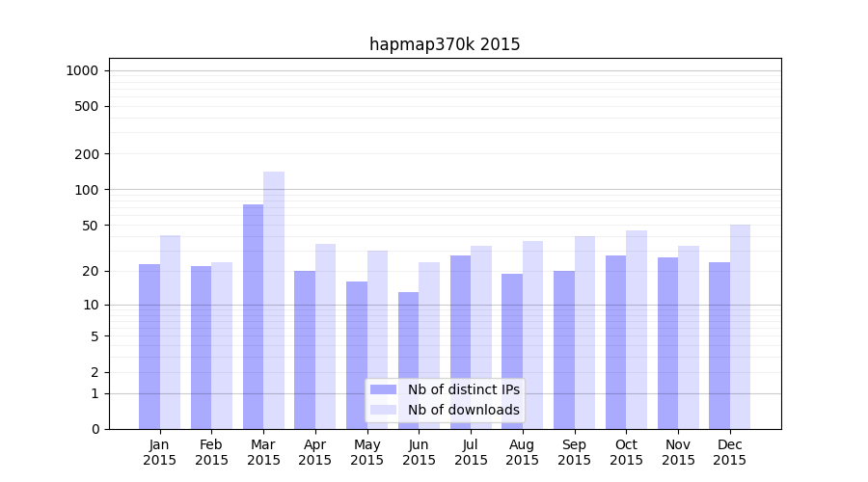Click the 1000 y-axis tick label
Screen dimensions: 868x482
pos(82,70)
